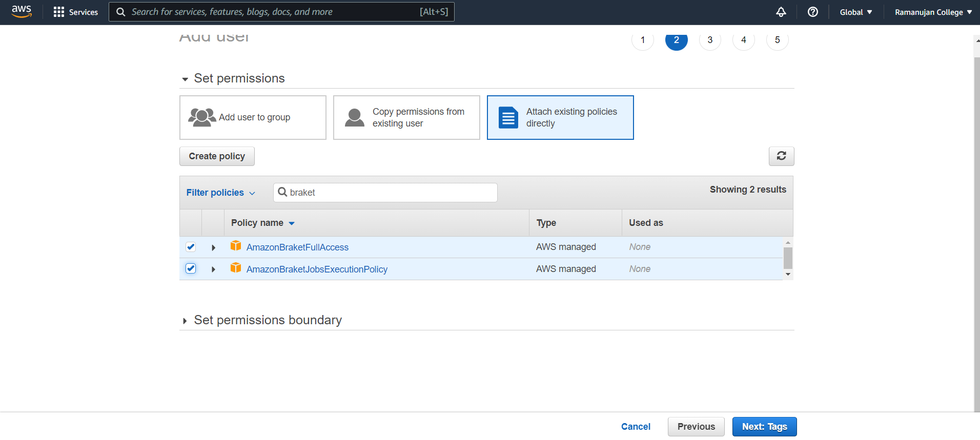Open the help question mark menu
The width and height of the screenshot is (980, 440).
(x=813, y=12)
